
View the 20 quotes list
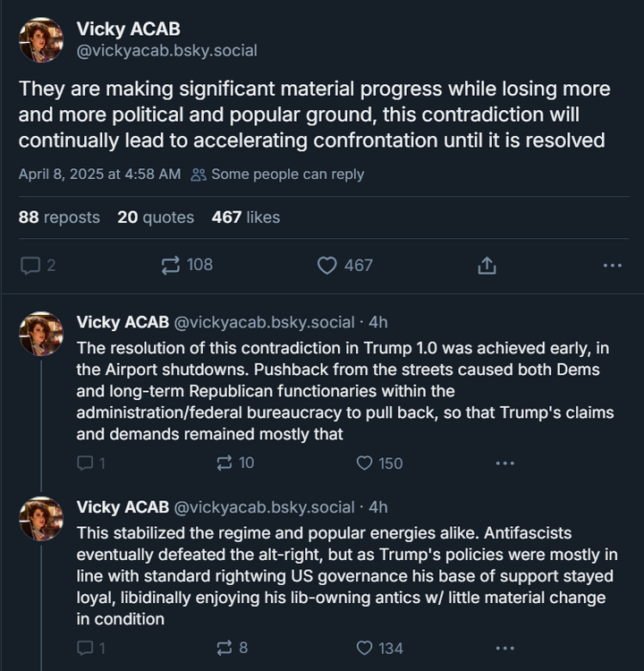156,217
